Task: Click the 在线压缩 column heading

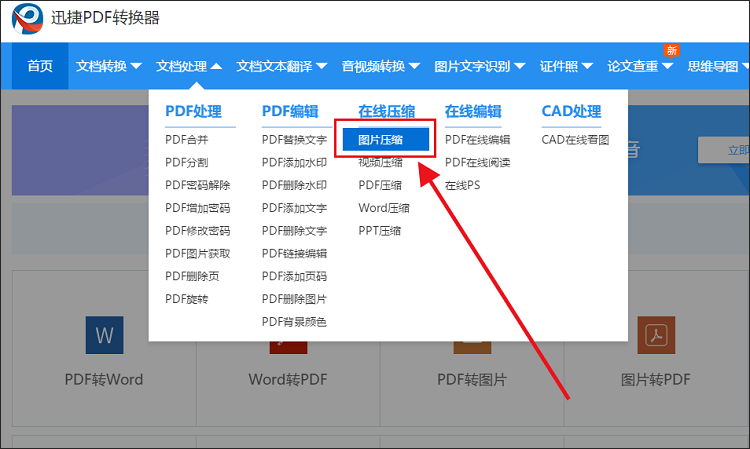Action: pyautogui.click(x=386, y=111)
